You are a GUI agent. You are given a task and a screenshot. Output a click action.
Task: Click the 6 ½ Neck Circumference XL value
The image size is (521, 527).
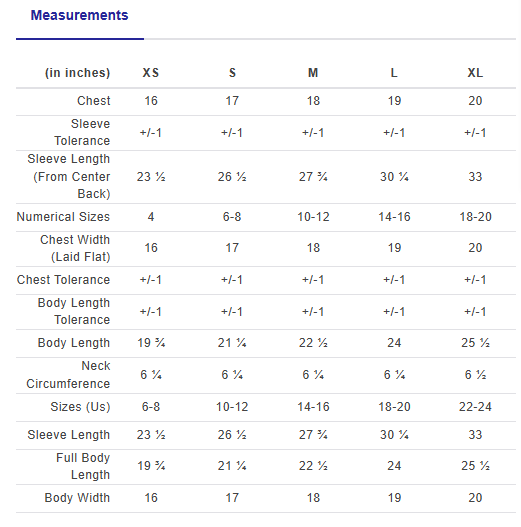[x=475, y=374]
